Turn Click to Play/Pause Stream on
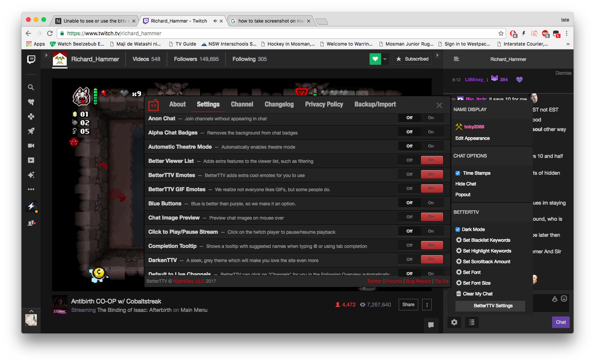 [x=431, y=231]
